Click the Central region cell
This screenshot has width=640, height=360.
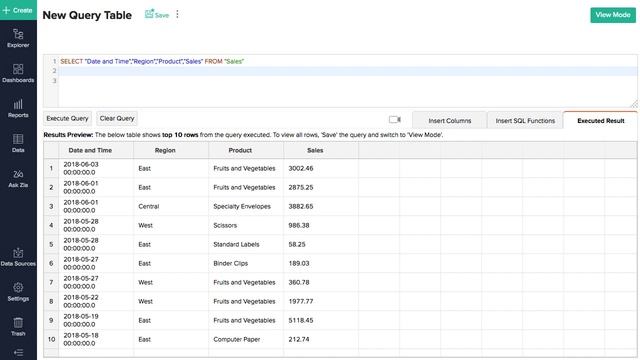pyautogui.click(x=171, y=206)
